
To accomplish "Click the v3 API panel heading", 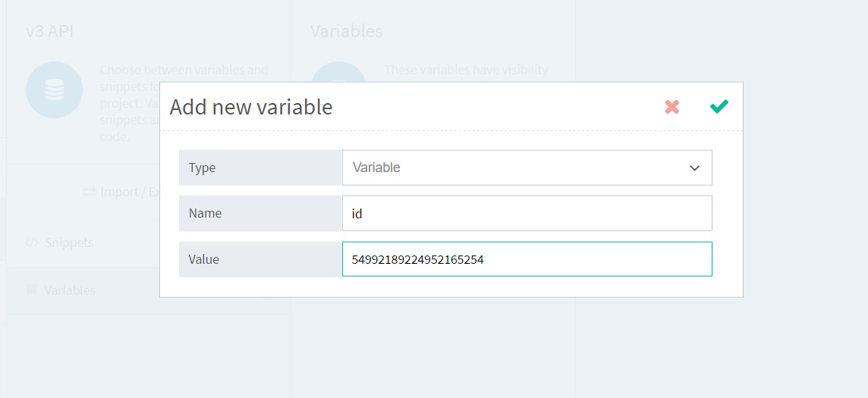I will [48, 31].
